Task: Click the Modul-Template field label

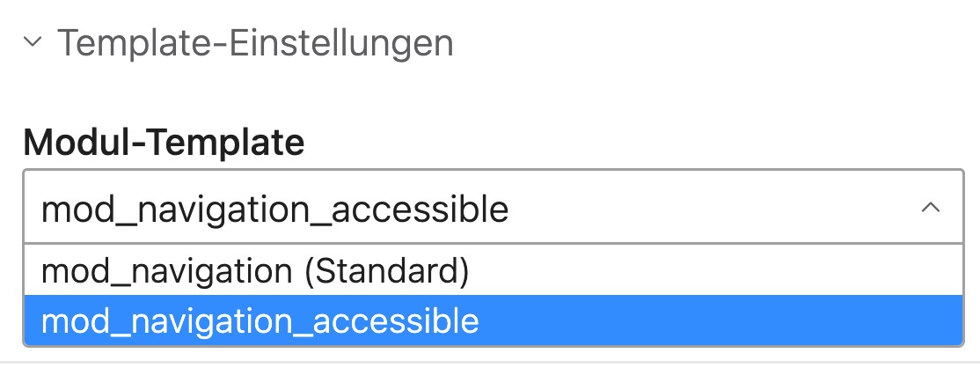Action: pos(164,142)
